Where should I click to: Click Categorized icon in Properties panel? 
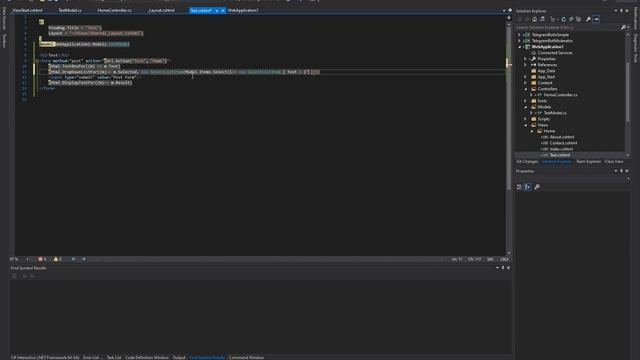(x=519, y=187)
